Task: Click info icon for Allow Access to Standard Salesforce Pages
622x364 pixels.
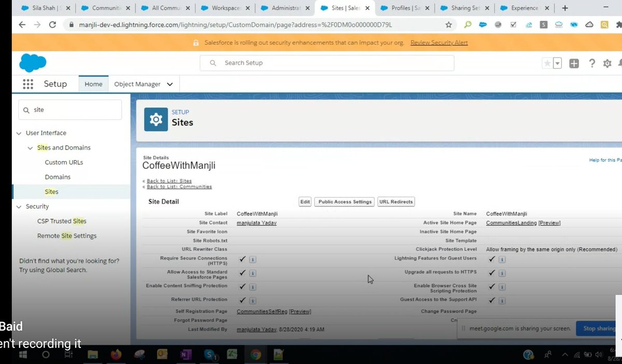Action: pos(252,273)
